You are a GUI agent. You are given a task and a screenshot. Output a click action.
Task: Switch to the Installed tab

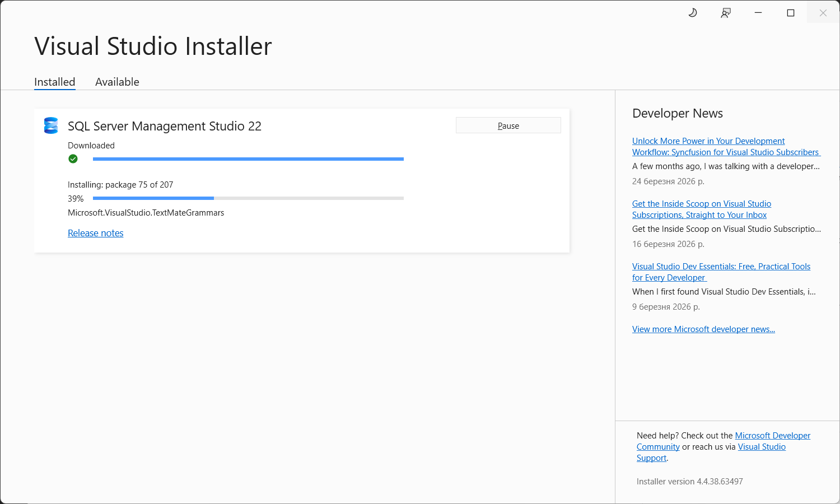[54, 82]
